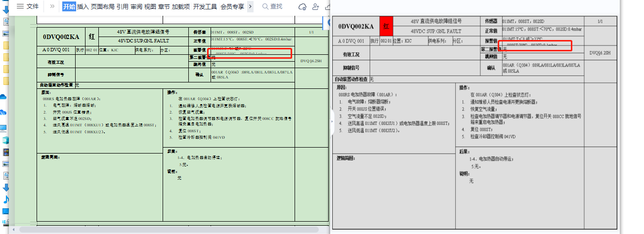Screen dimensions: 644x234
Task: Open the 加载项 tab
Action: click(180, 6)
